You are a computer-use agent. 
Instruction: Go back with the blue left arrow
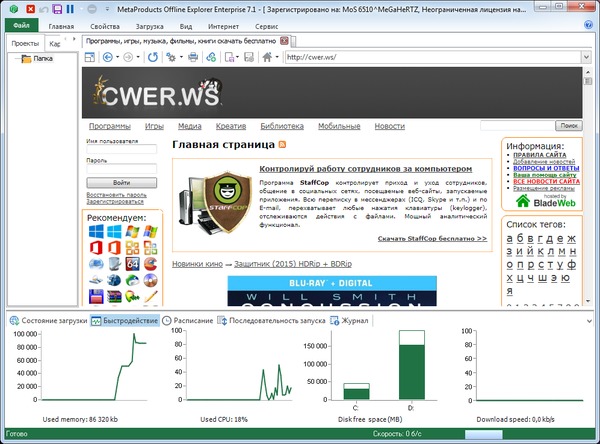(108, 57)
